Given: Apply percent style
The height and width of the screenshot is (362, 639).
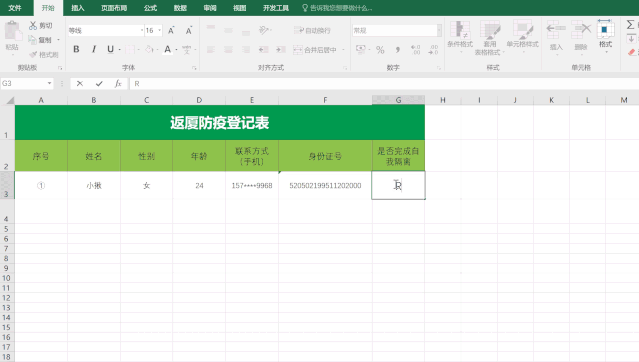Looking at the screenshot, I should click(380, 50).
